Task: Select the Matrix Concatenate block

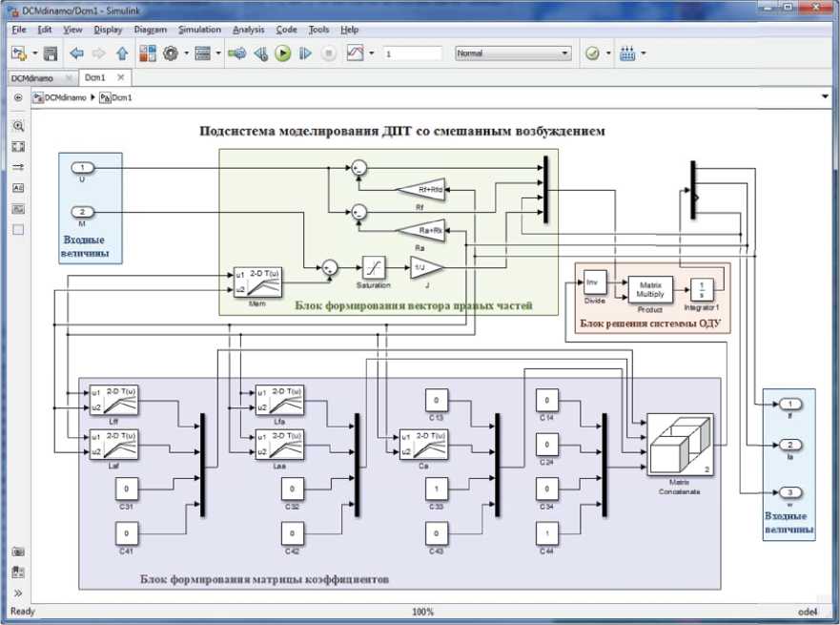Action: point(680,446)
